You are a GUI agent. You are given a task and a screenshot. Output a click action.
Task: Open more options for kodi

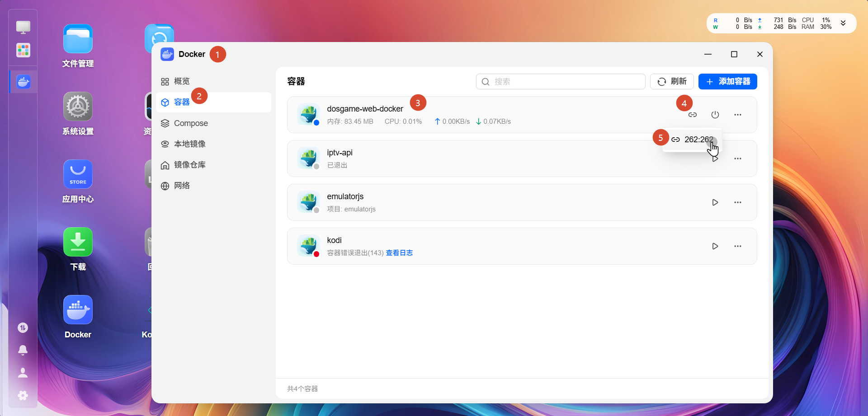coord(738,246)
